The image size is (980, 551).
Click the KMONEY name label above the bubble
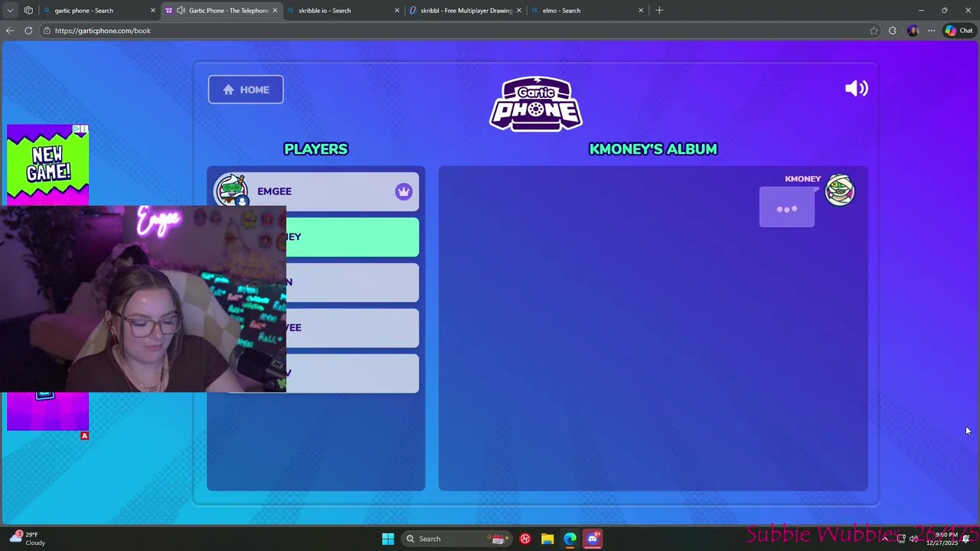click(x=802, y=179)
